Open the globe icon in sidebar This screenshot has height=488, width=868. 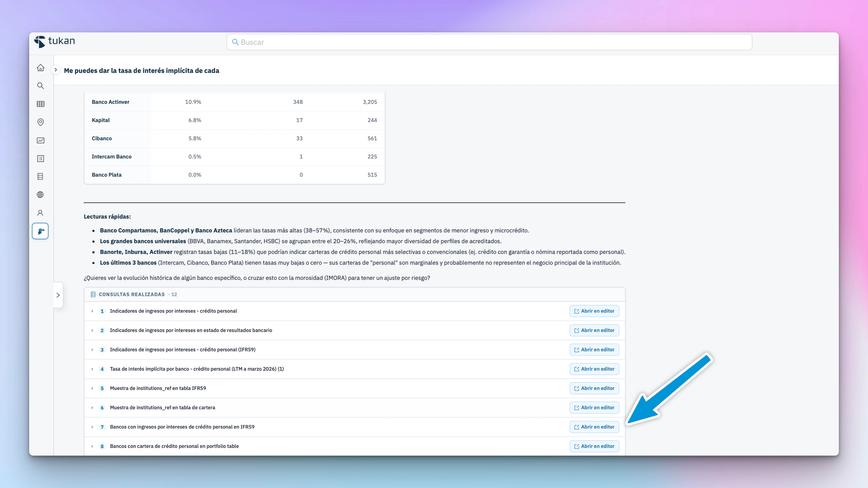tap(40, 195)
